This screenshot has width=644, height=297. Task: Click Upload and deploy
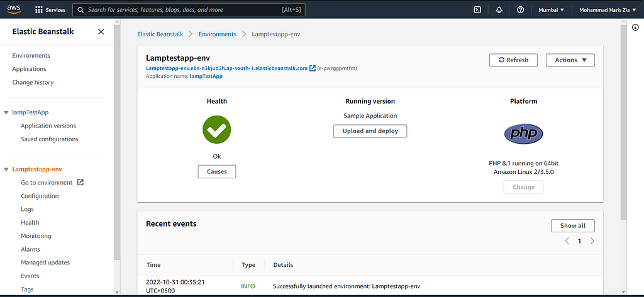pyautogui.click(x=370, y=131)
